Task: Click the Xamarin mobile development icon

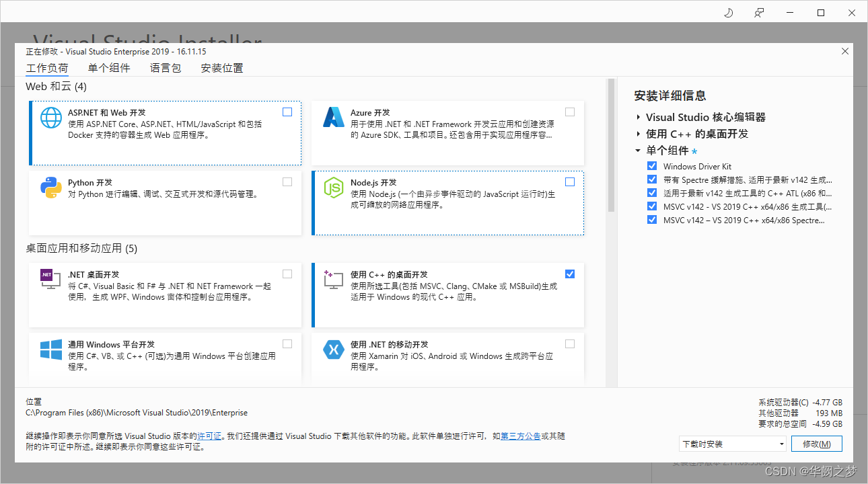Action: [334, 350]
